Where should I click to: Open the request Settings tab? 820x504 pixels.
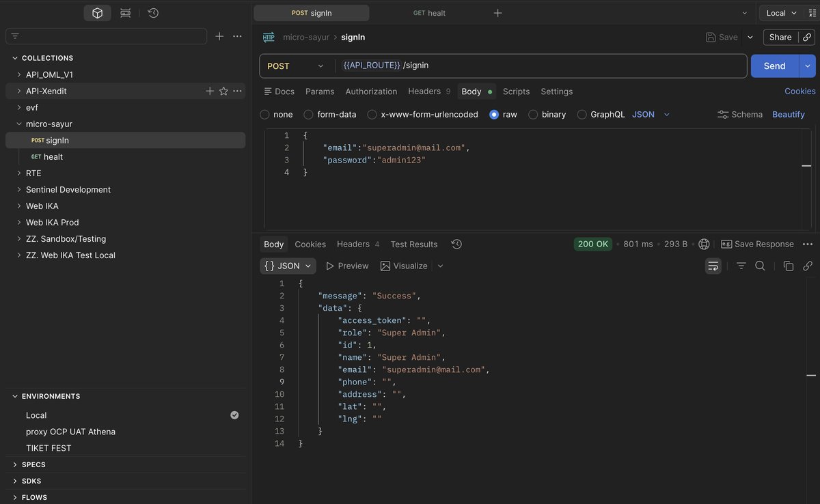tap(557, 92)
